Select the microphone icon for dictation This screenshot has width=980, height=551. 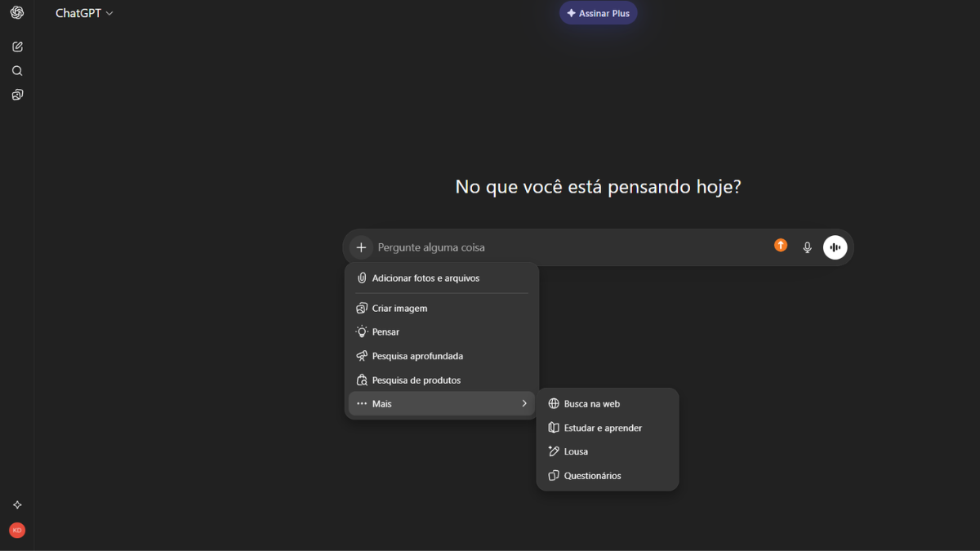pyautogui.click(x=807, y=247)
